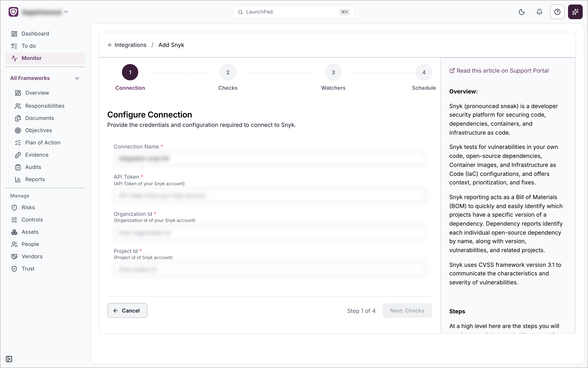Click the Objectives target icon
This screenshot has height=368, width=588.
[x=18, y=131]
